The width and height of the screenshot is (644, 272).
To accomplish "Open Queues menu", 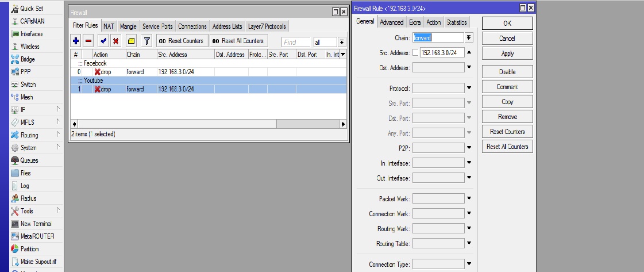I will coord(29,160).
